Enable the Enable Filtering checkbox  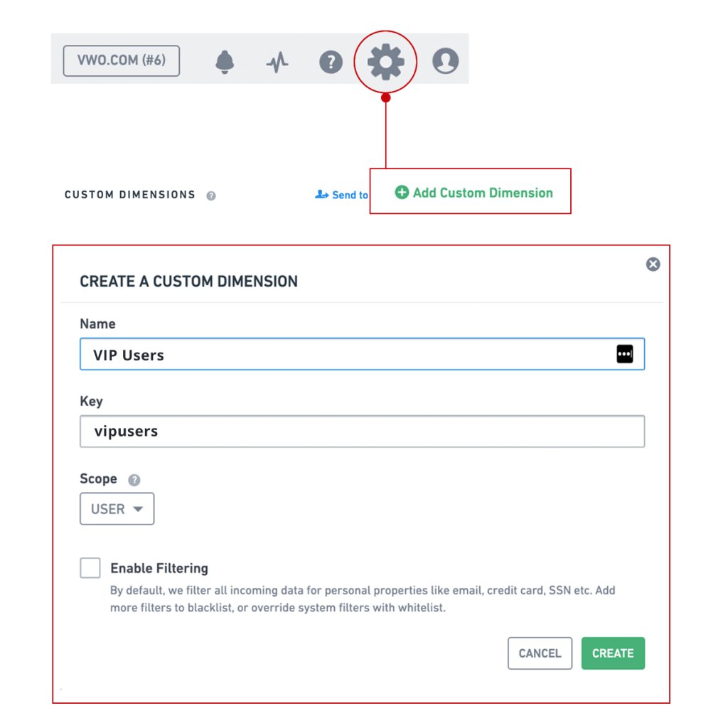point(90,567)
